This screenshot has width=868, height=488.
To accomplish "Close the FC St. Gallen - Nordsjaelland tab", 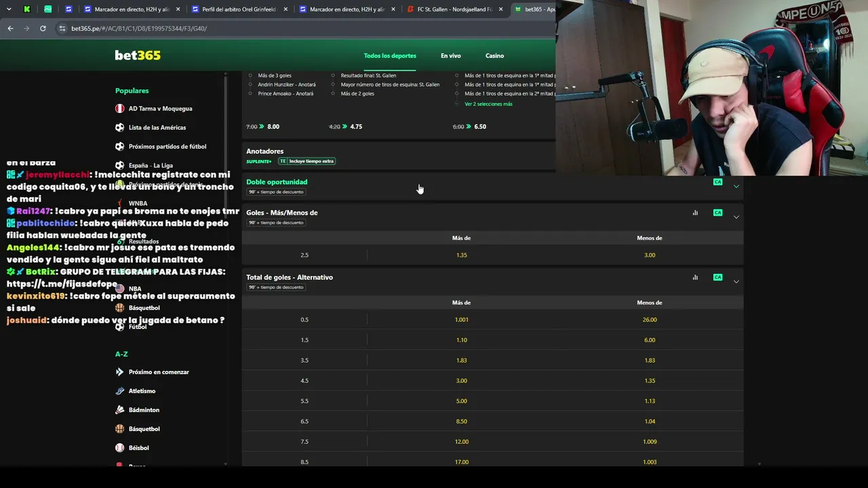I will pyautogui.click(x=501, y=9).
